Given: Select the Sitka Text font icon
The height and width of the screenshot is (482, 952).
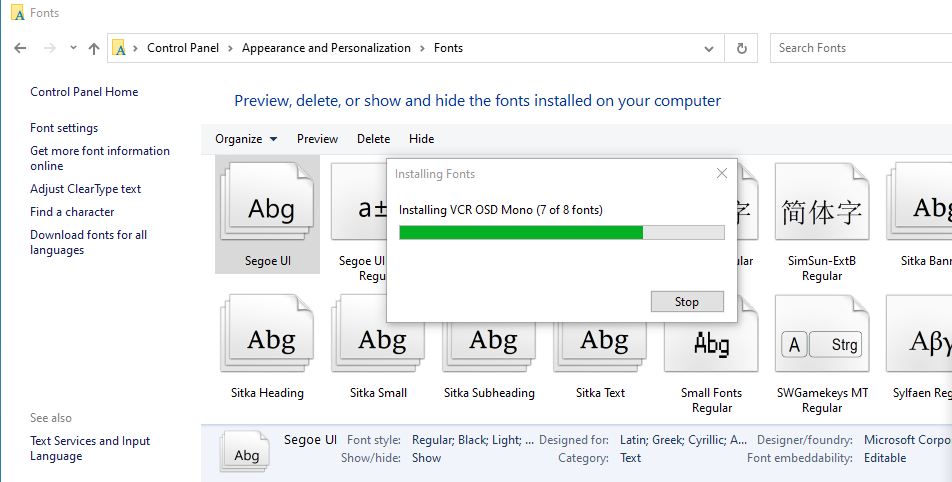Looking at the screenshot, I should point(600,347).
